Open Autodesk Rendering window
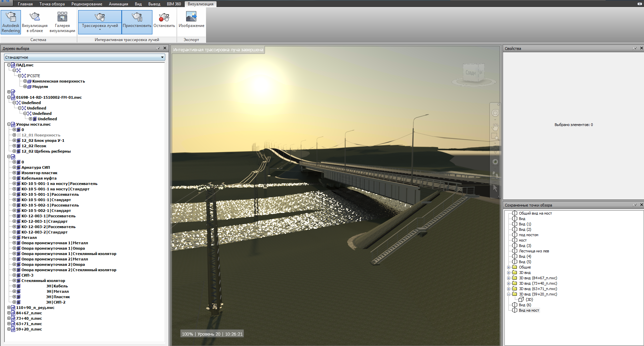644x346 pixels. pyautogui.click(x=11, y=22)
